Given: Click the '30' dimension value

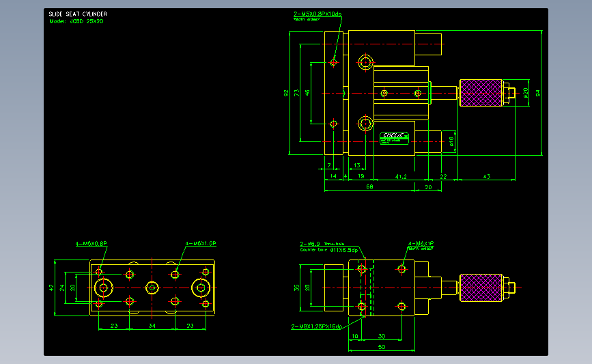Looking at the screenshot, I should pyautogui.click(x=382, y=336).
